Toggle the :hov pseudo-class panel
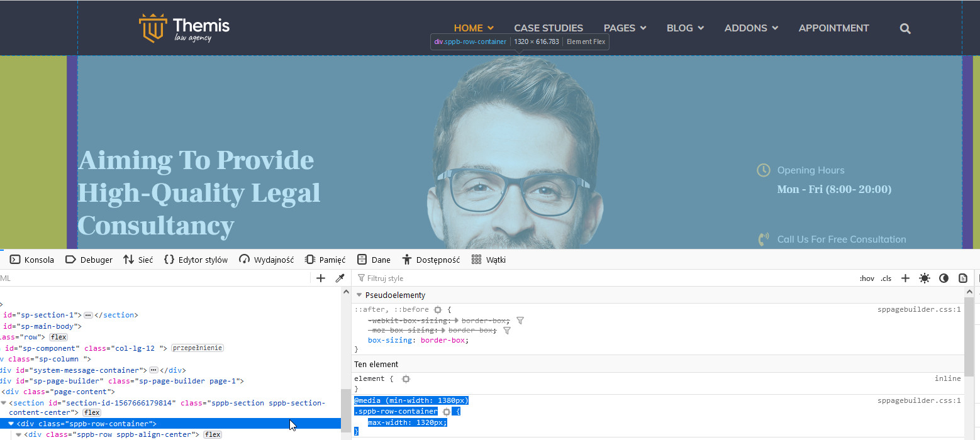Image resolution: width=980 pixels, height=440 pixels. pos(867,278)
